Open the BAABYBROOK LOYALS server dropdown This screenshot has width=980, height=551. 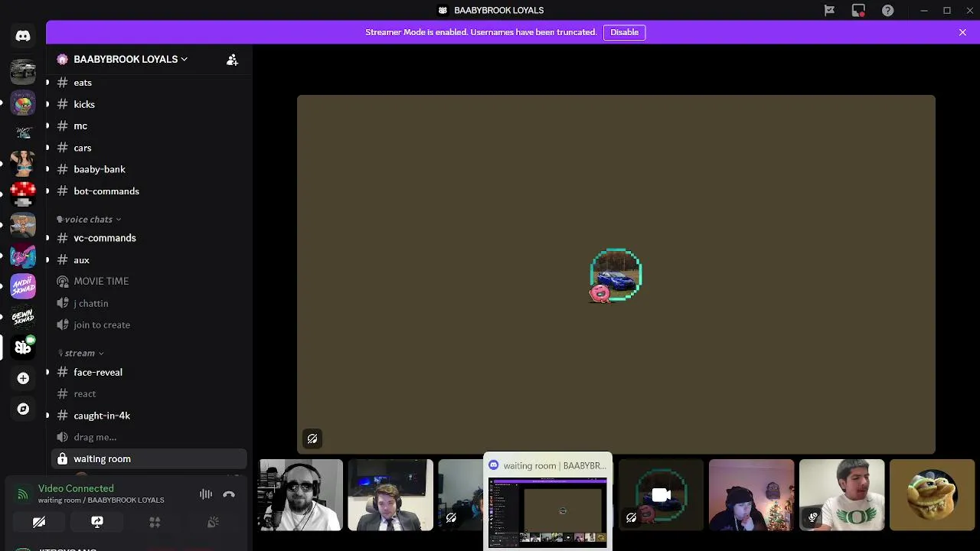[x=130, y=59]
